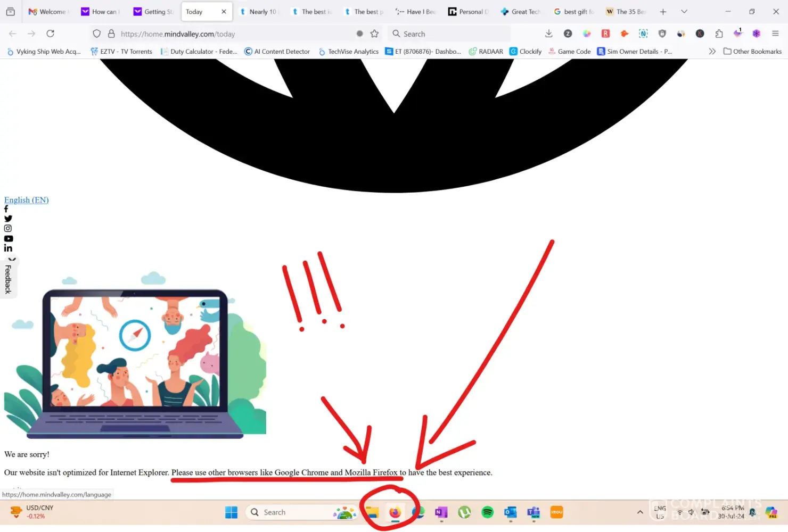Switch to the 'Getting St' tab
The height and width of the screenshot is (532, 788).
pyautogui.click(x=153, y=12)
